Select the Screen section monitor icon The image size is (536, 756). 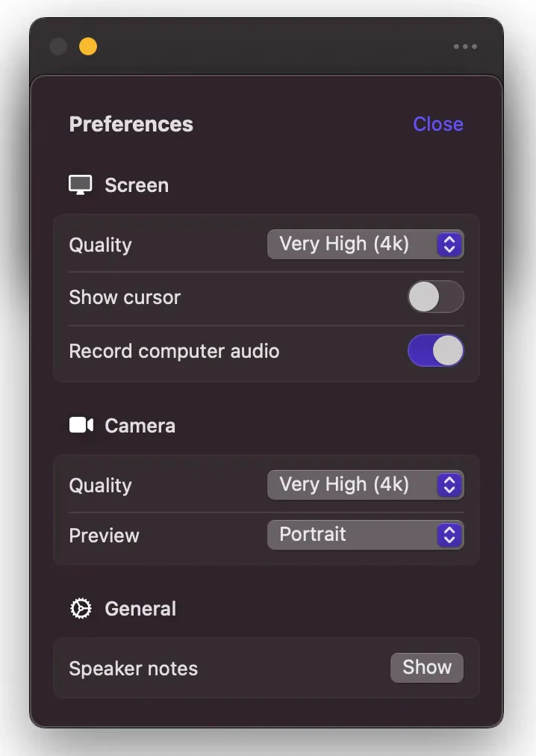point(80,184)
